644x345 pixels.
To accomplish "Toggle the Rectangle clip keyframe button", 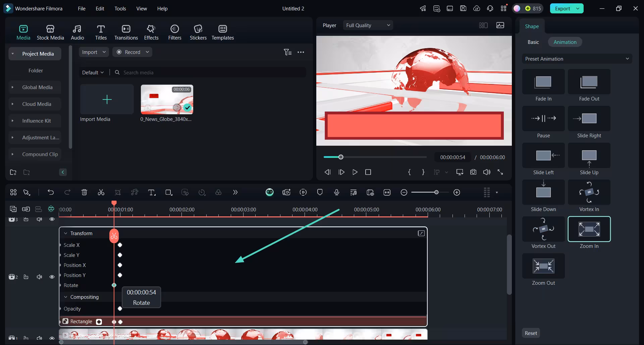I will click(x=99, y=322).
